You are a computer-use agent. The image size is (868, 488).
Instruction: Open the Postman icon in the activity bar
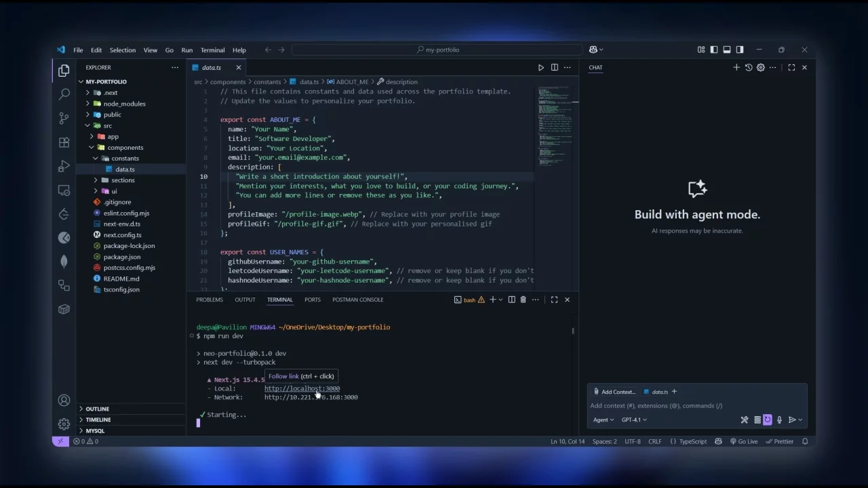64,237
